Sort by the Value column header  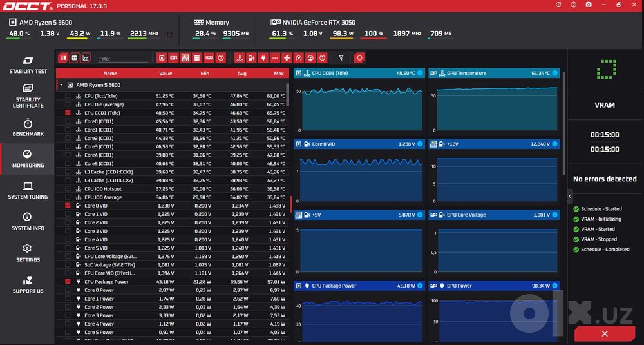click(166, 74)
